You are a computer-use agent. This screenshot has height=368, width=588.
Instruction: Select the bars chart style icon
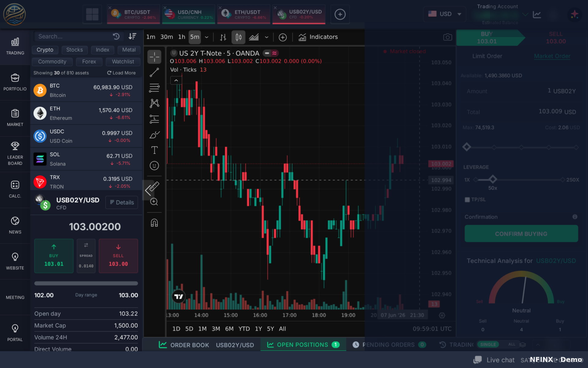click(223, 37)
